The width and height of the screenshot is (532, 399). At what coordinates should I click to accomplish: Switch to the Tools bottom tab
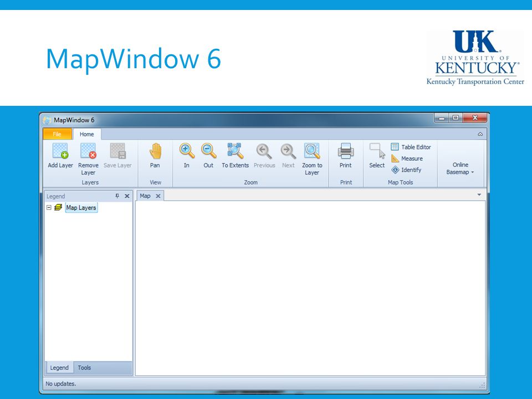(x=84, y=367)
